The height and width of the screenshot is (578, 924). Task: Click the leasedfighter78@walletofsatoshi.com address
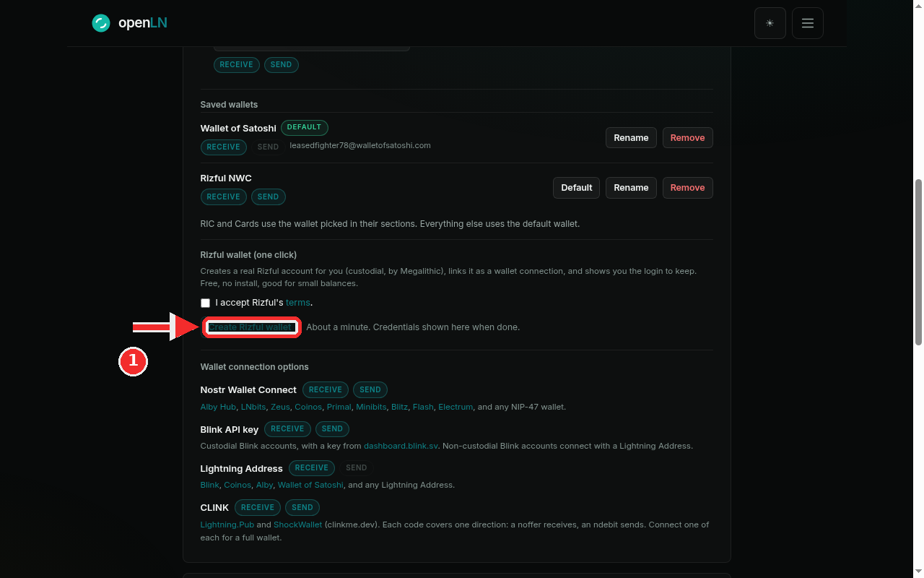pos(360,145)
